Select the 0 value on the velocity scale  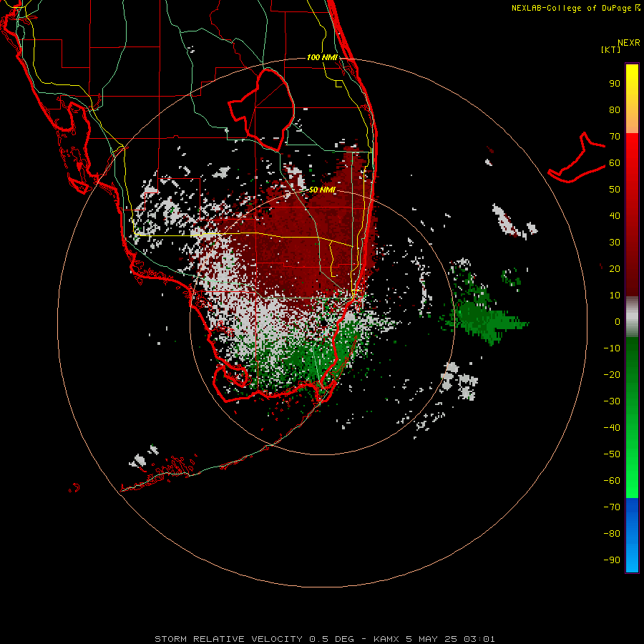(x=618, y=321)
